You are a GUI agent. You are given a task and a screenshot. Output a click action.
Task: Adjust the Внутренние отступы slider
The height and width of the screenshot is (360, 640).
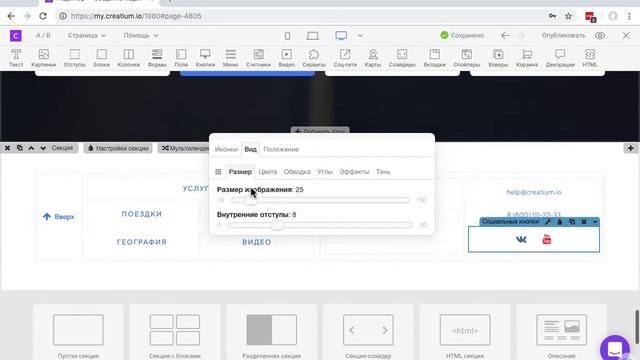coord(320,225)
